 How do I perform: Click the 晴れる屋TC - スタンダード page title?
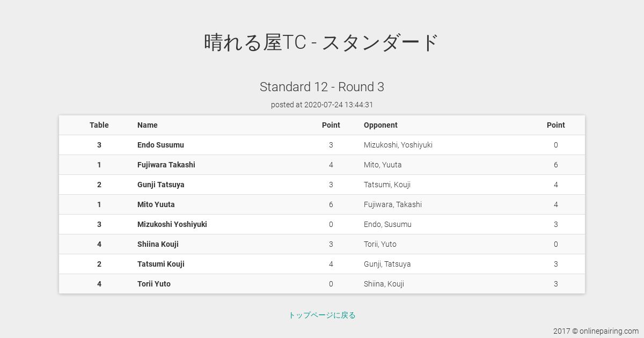[x=322, y=42]
